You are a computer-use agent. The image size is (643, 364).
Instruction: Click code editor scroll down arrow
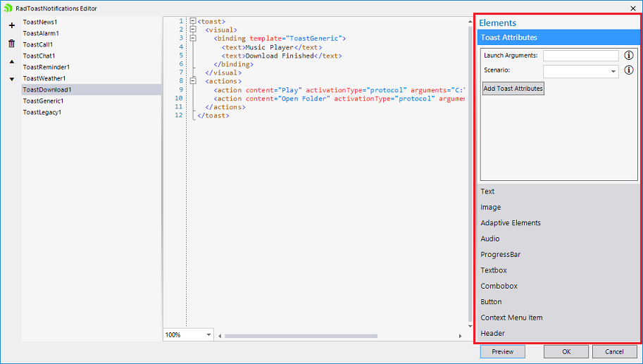[470, 326]
